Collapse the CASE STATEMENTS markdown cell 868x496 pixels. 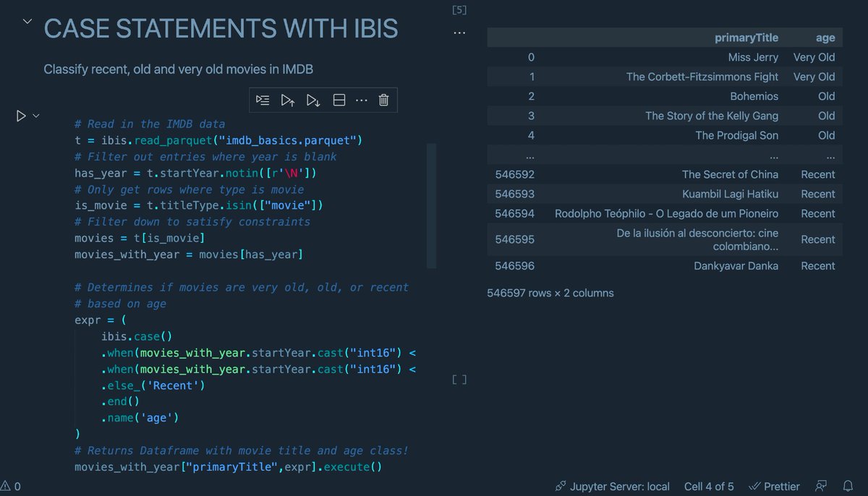[27, 22]
